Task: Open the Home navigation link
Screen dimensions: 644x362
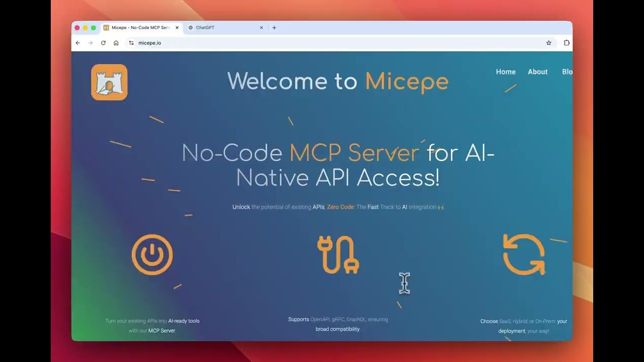Action: [x=506, y=72]
